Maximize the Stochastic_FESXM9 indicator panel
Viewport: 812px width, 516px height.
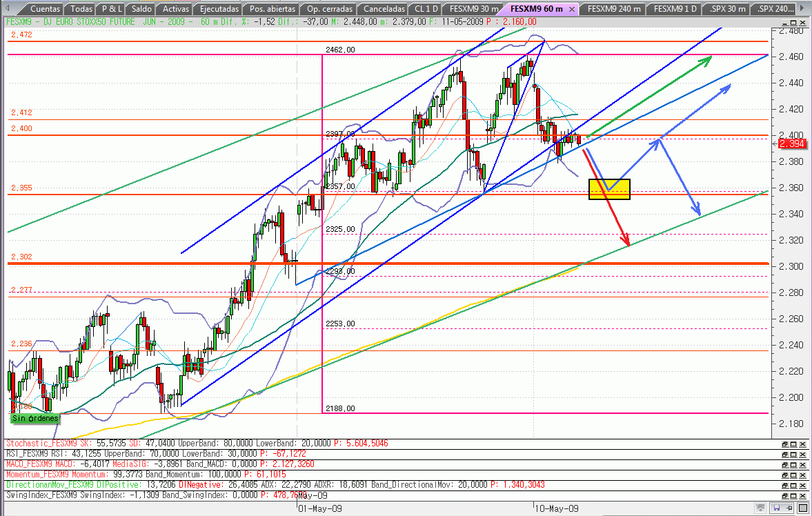click(793, 444)
